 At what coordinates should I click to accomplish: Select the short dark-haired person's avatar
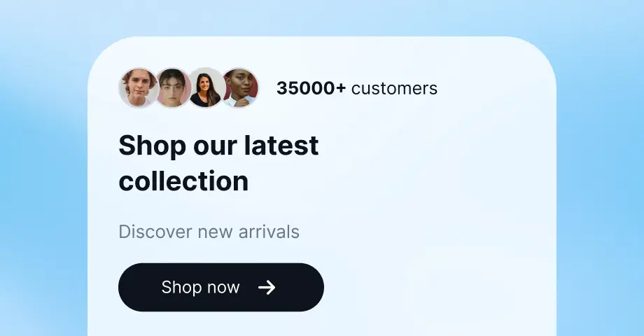172,88
